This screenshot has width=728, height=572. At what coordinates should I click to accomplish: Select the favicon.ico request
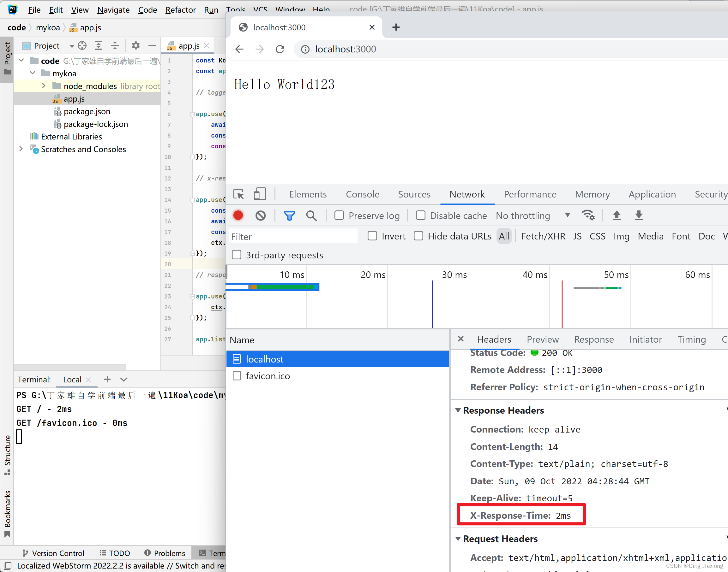point(268,376)
